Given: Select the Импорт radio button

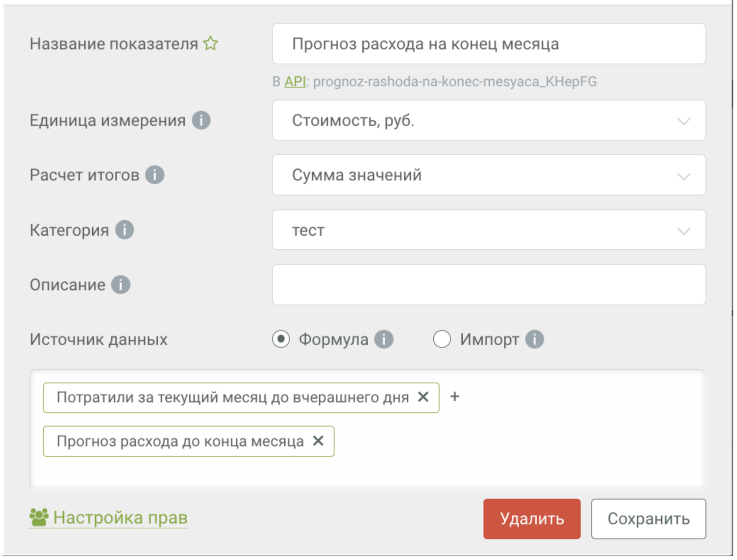Looking at the screenshot, I should point(442,339).
